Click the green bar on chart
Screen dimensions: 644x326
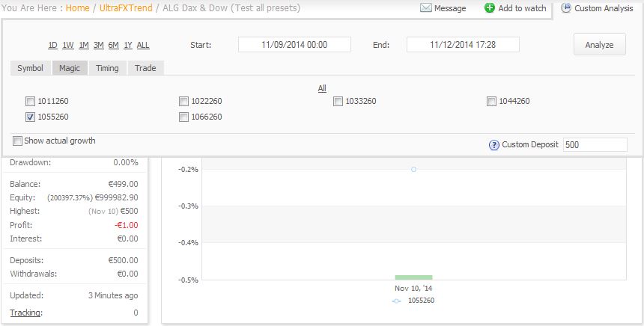[413, 277]
